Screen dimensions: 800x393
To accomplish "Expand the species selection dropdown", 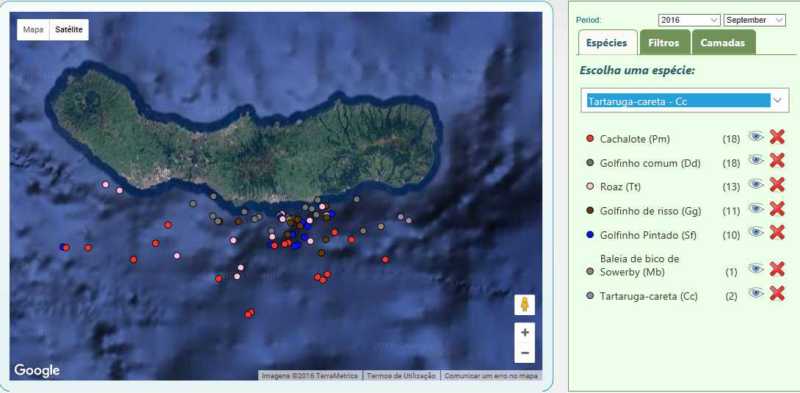I will click(x=685, y=101).
